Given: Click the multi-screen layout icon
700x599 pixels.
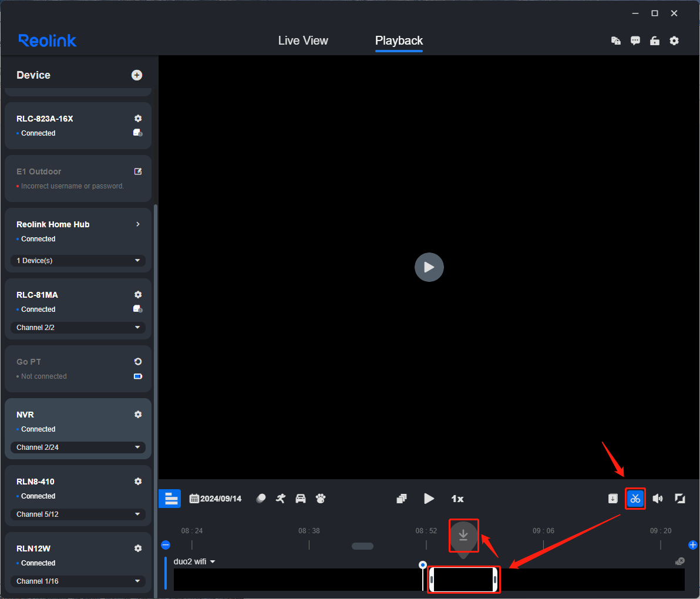Looking at the screenshot, I should (401, 499).
